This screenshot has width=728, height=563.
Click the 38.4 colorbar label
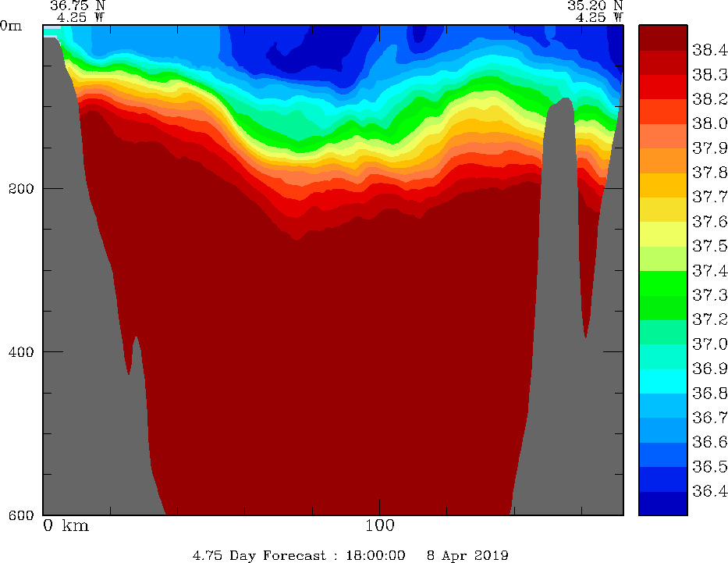[x=709, y=51]
